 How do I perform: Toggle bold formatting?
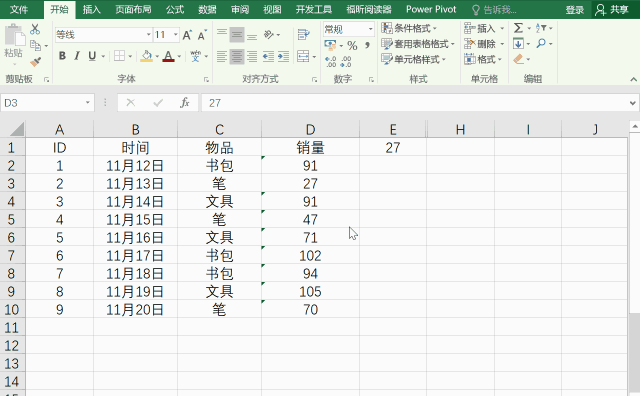click(62, 56)
